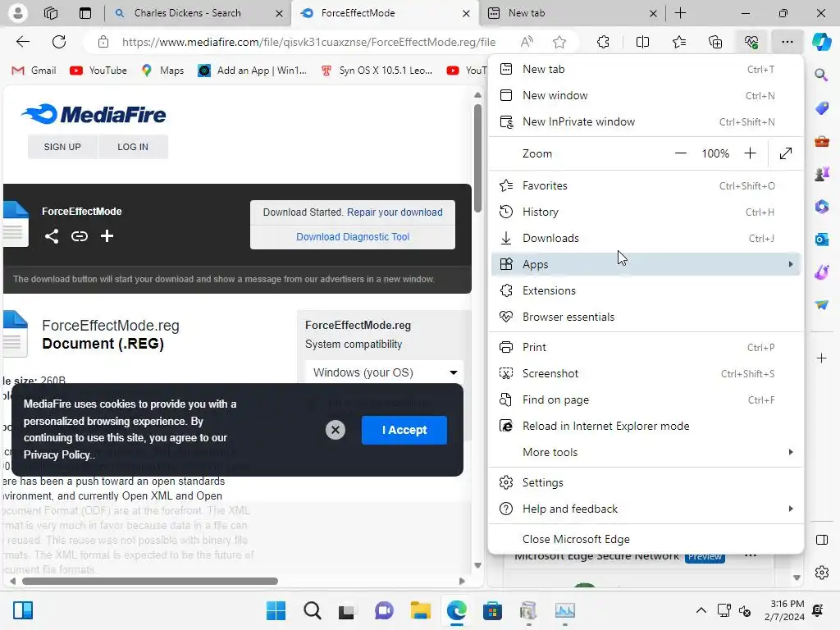This screenshot has width=840, height=630.
Task: Open the sidebar Search icon
Action: (x=821, y=75)
